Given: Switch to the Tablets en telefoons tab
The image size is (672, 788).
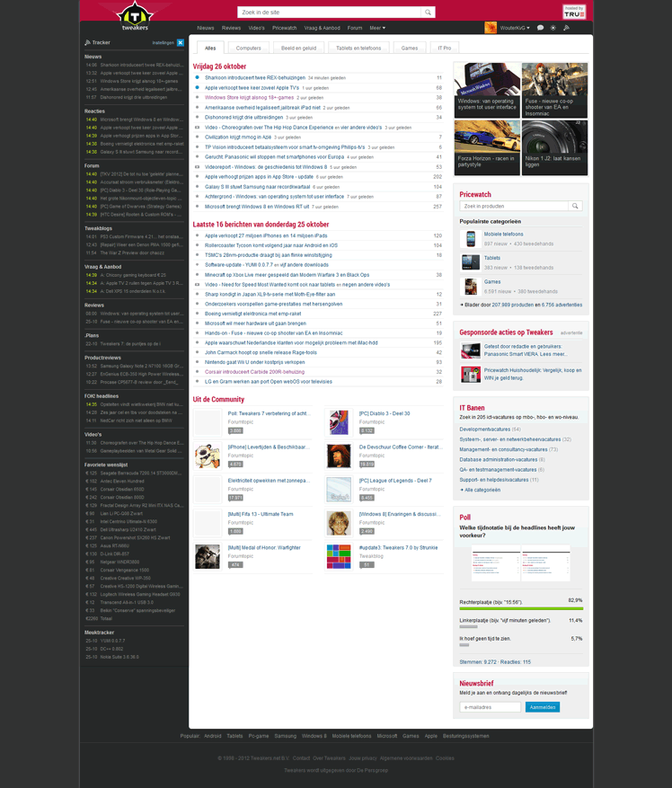Looking at the screenshot, I should pyautogui.click(x=358, y=49).
